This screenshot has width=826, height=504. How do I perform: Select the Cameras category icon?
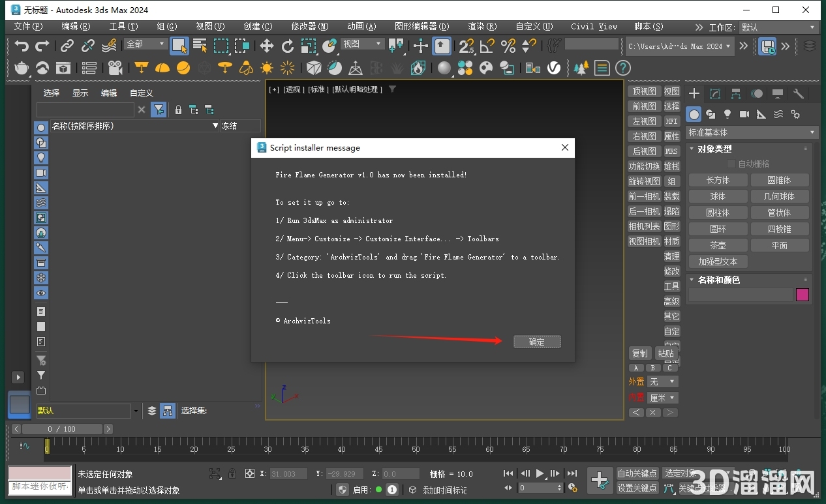pyautogui.click(x=744, y=115)
